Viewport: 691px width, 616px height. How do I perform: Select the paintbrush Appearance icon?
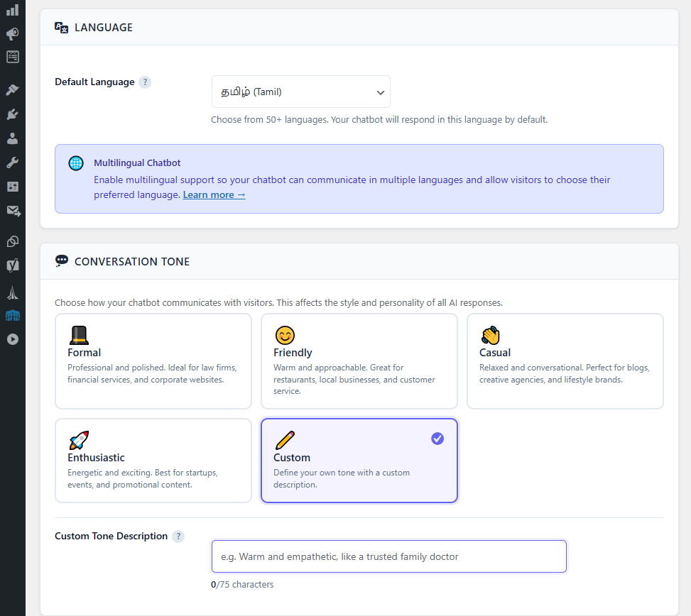tap(11, 89)
